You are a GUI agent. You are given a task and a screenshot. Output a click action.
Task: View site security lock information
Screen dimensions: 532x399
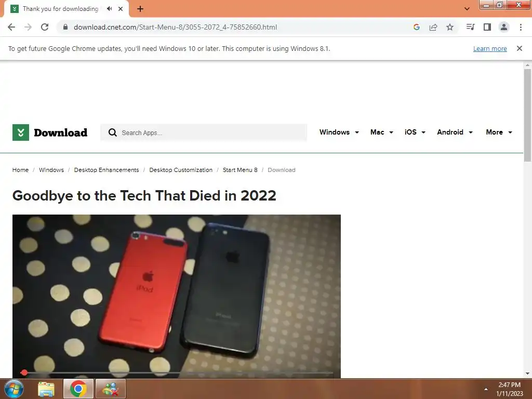coord(65,27)
